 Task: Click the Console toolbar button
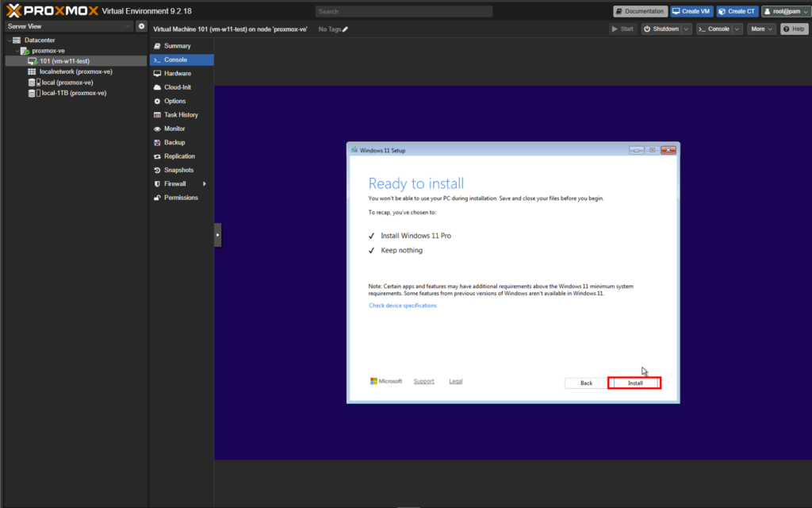tap(714, 29)
